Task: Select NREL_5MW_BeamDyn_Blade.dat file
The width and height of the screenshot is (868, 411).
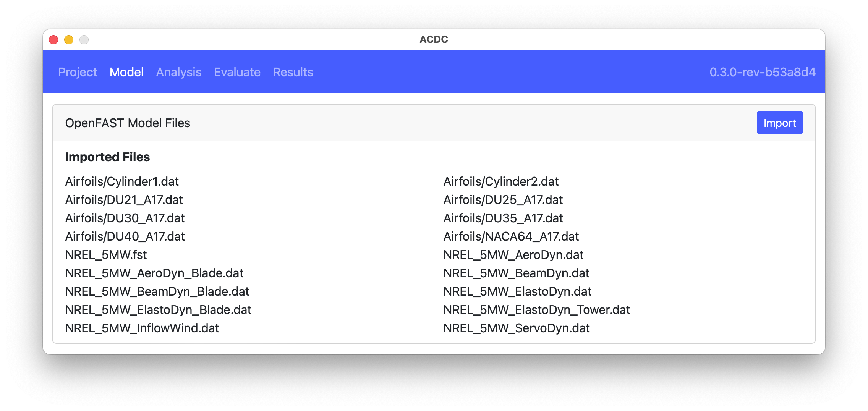Action: (157, 291)
